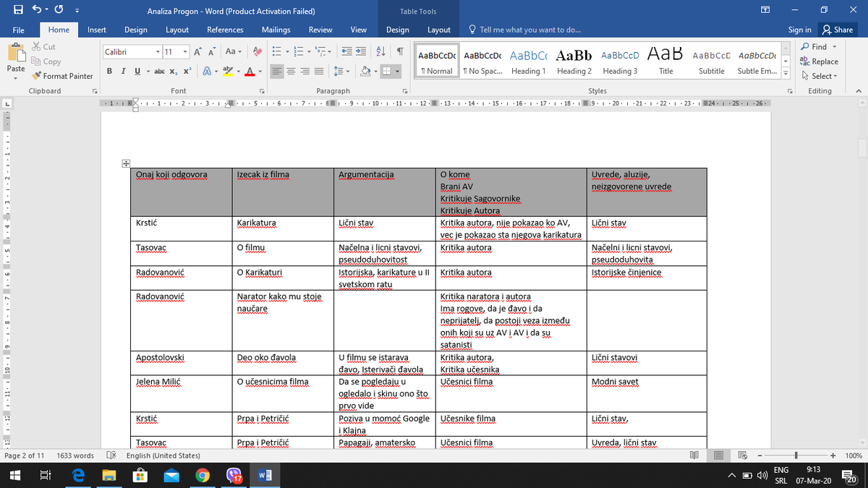Align text to the right
Viewport: 868px width, 488px height.
point(305,71)
